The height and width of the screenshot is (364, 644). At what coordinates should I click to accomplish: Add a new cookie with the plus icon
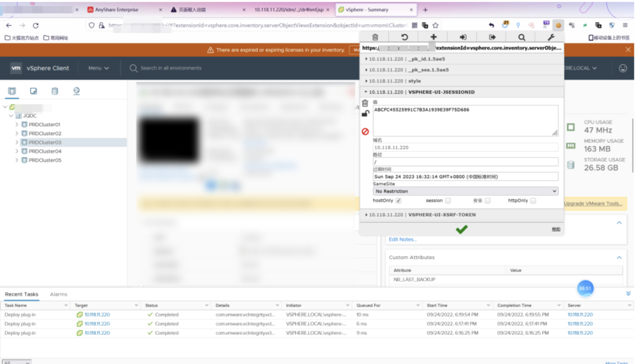434,37
